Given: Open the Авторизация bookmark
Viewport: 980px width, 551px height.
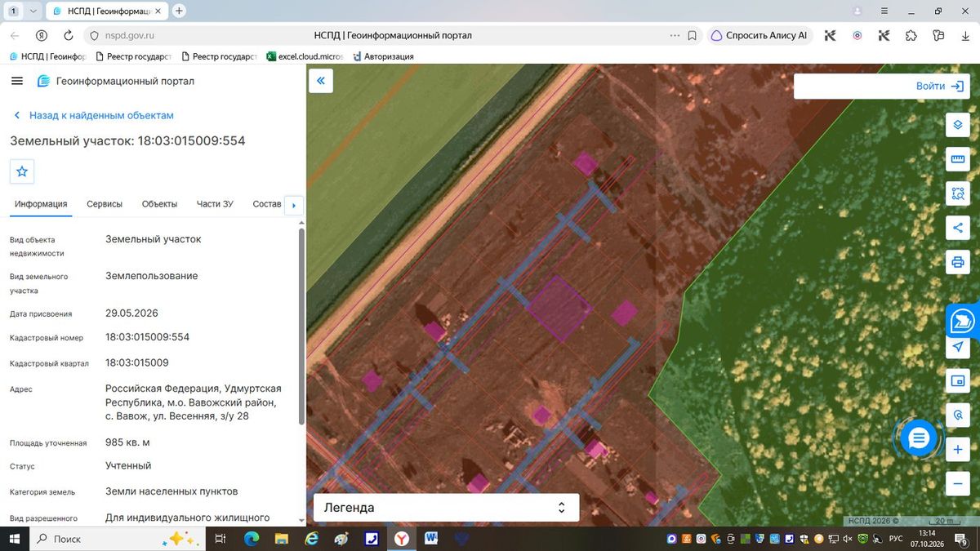Looking at the screenshot, I should tap(382, 56).
